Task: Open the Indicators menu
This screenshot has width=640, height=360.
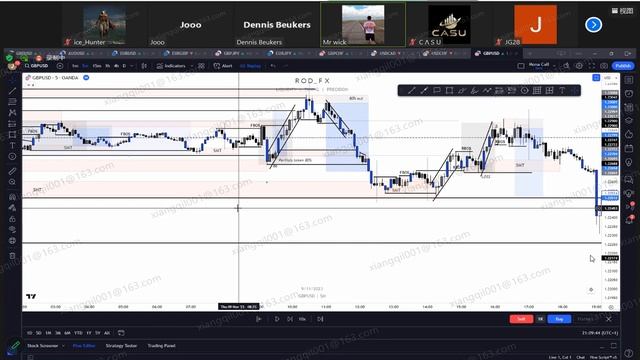Action: click(x=171, y=66)
